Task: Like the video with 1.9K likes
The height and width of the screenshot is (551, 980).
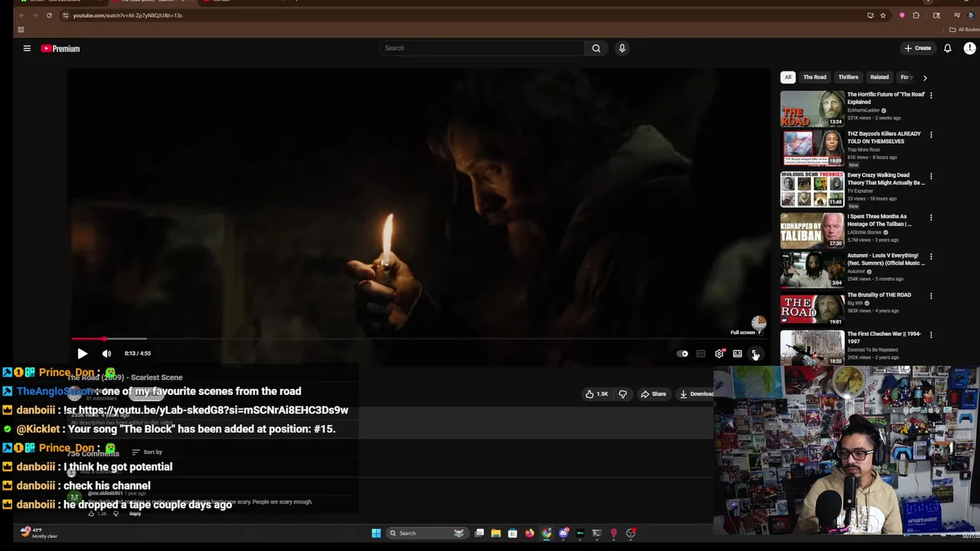Action: (596, 394)
